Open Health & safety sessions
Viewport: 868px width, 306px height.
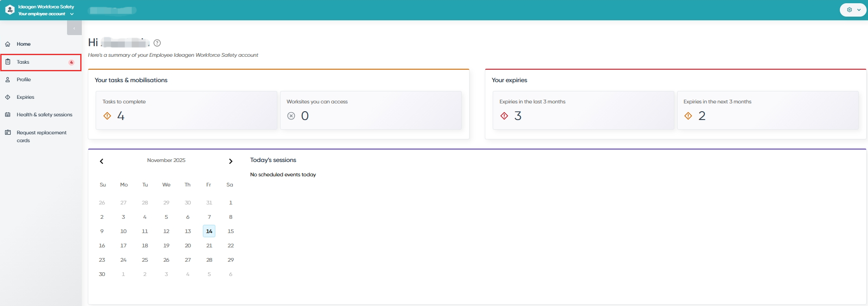(41, 114)
